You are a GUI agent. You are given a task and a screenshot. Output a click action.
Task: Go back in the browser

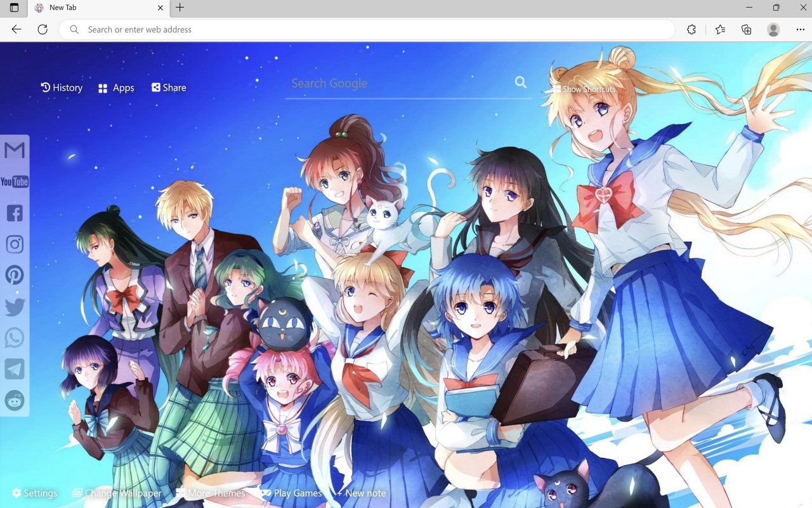click(16, 29)
